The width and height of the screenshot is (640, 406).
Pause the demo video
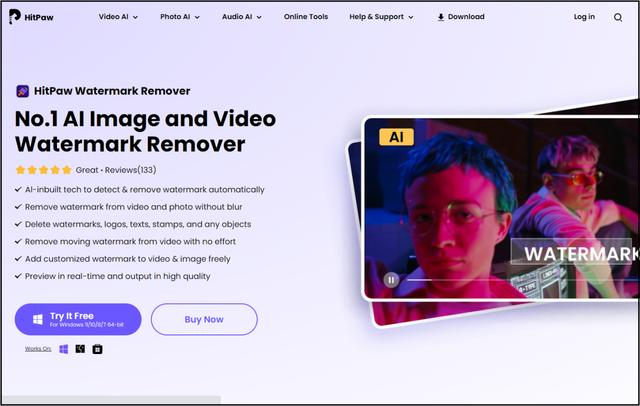tap(391, 280)
